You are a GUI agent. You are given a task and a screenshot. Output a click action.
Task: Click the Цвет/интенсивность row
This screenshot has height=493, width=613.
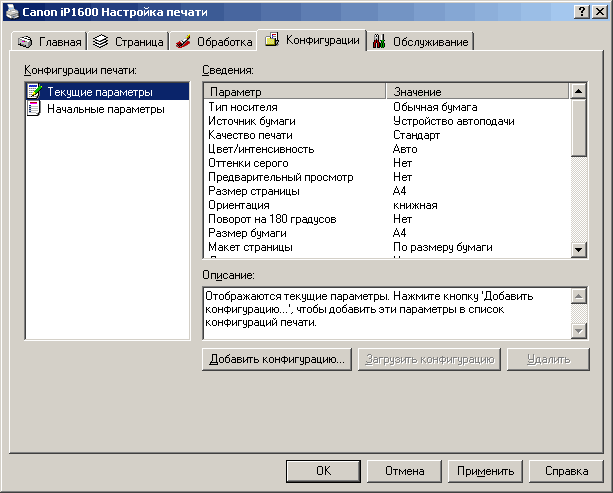tap(387, 149)
